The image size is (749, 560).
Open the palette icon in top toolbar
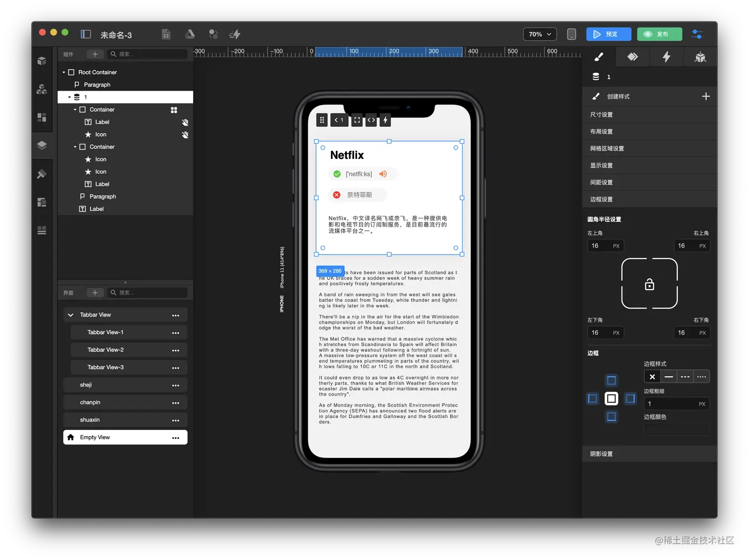(x=214, y=34)
